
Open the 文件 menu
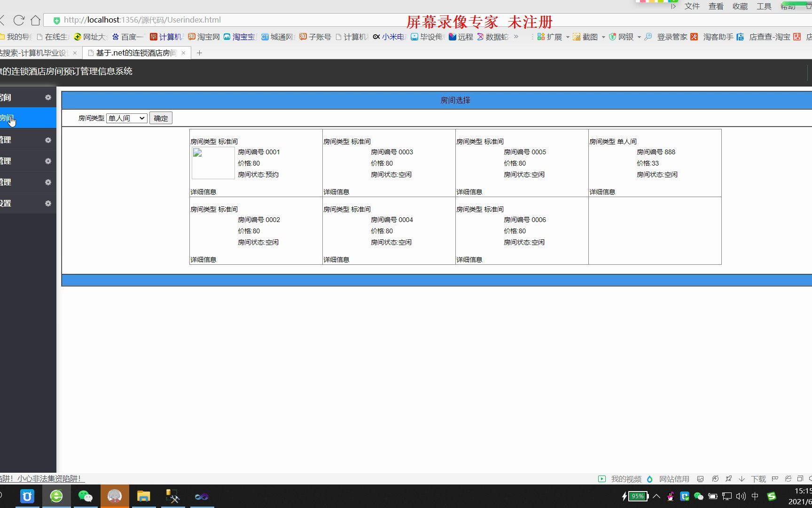691,6
